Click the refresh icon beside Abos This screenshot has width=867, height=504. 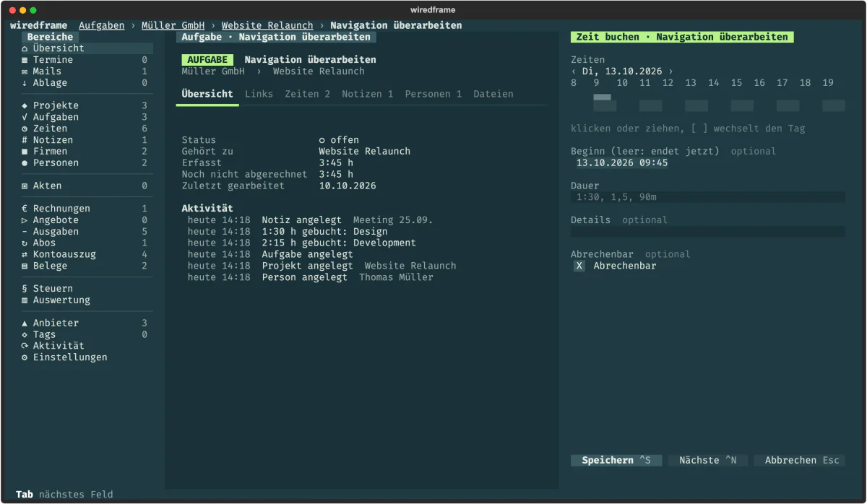(25, 243)
